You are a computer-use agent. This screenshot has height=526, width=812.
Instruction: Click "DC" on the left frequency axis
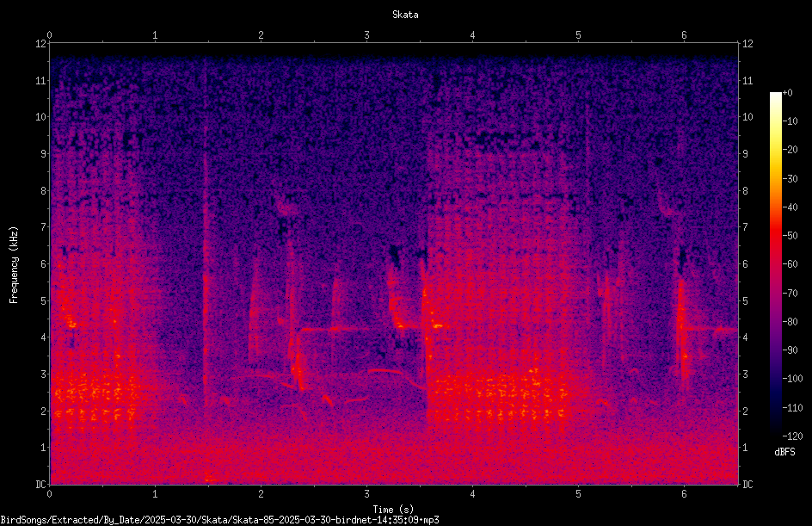[x=40, y=485]
